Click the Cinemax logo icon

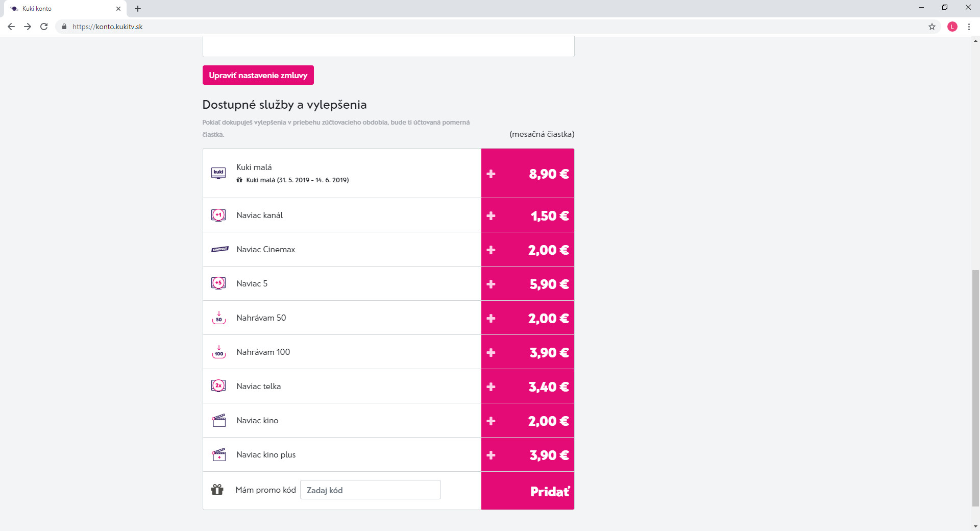point(220,249)
